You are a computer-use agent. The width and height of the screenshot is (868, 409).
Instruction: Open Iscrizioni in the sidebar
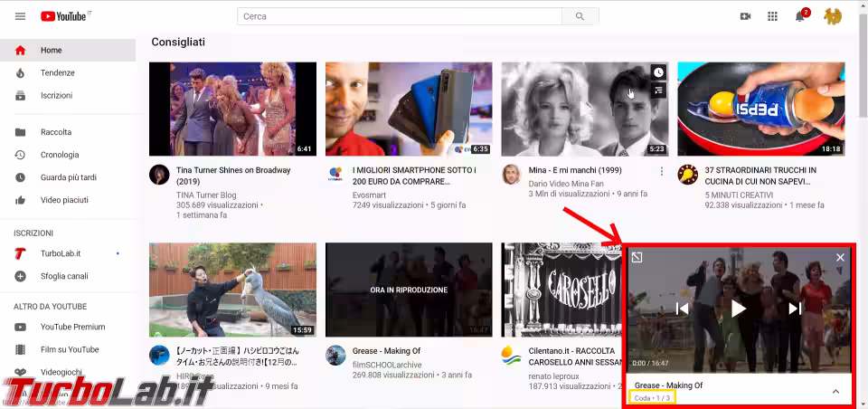[68, 95]
